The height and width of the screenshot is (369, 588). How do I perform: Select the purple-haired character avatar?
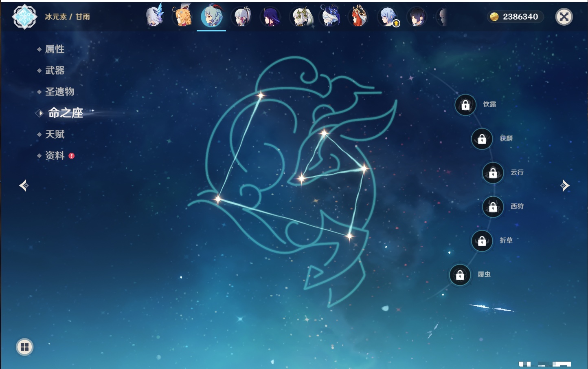tap(270, 17)
